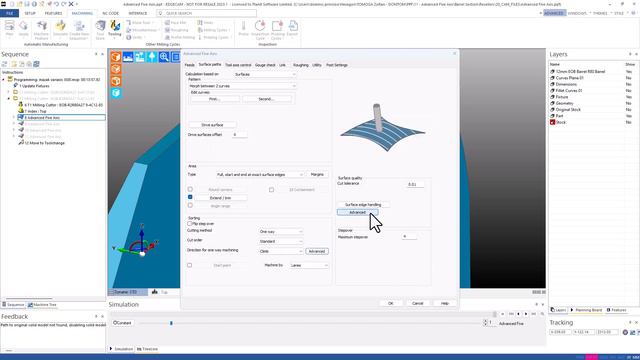Toggle Show value for Stock layer
Screen dimensions: 640x360
point(629,122)
